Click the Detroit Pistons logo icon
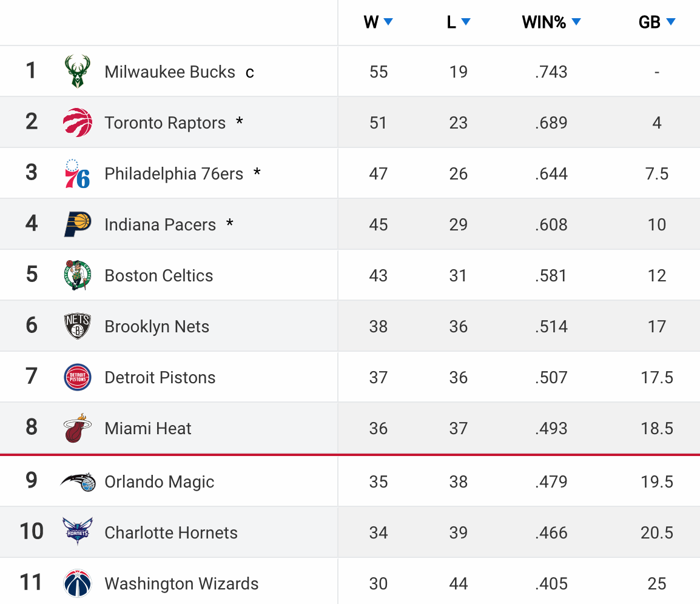Image resolution: width=700 pixels, height=604 pixels. point(78,377)
